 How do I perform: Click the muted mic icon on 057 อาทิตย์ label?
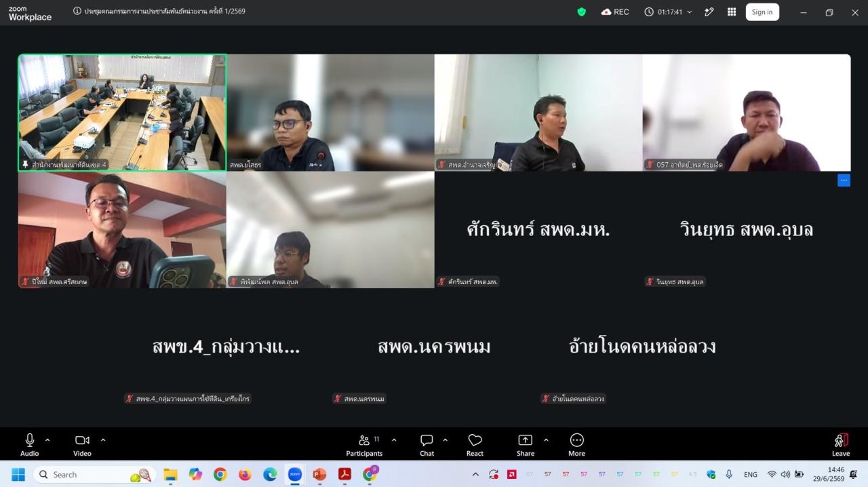click(650, 165)
